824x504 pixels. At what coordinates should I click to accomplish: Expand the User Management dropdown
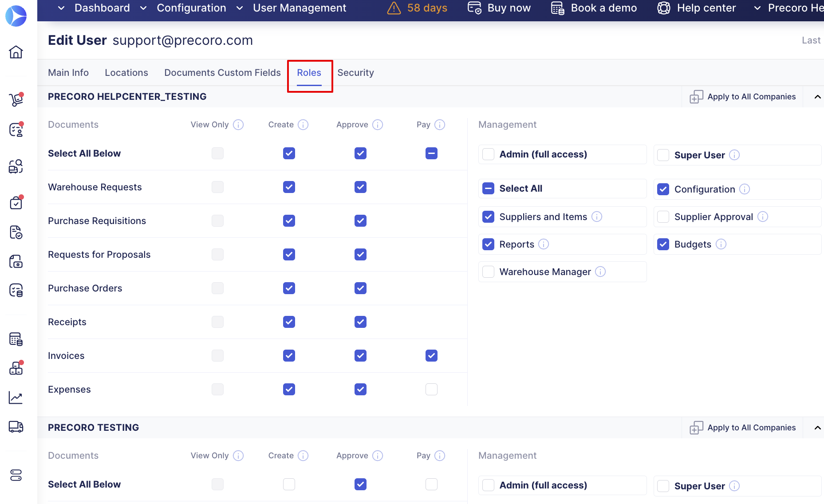[x=299, y=8]
